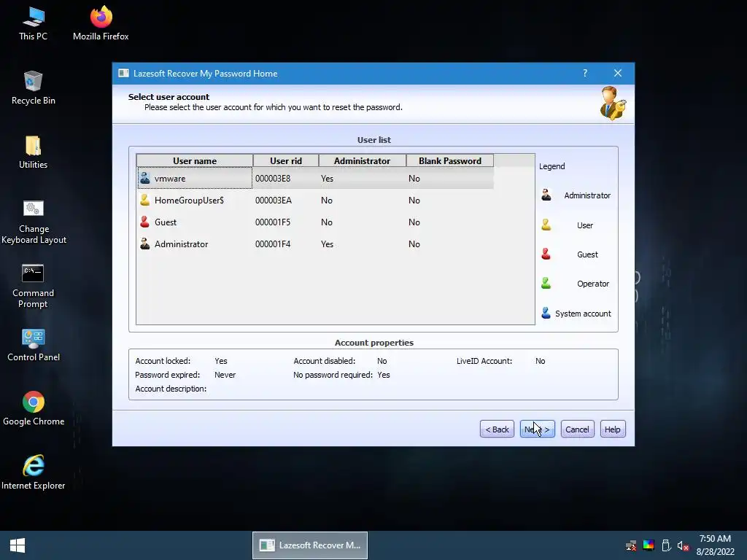Open the Windows Start button

(x=18, y=545)
